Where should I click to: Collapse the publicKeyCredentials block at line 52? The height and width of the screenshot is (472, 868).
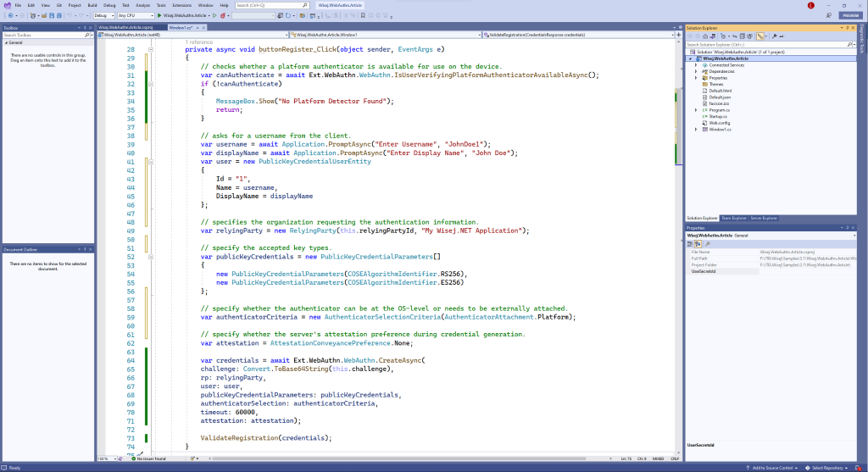(151, 257)
